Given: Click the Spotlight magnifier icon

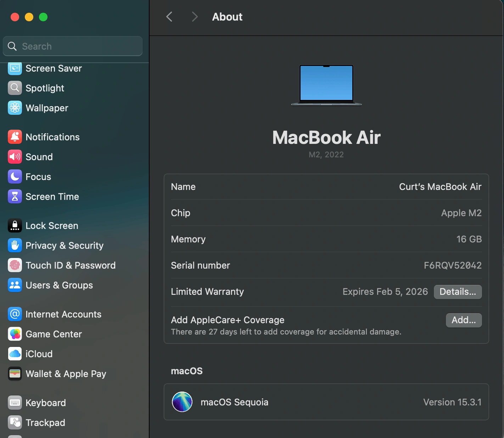Looking at the screenshot, I should [15, 88].
